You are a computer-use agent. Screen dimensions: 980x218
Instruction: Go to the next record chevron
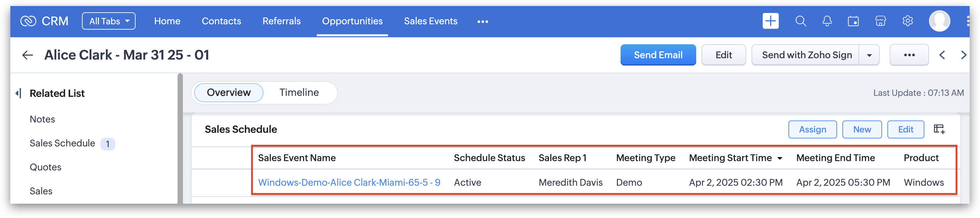click(963, 55)
